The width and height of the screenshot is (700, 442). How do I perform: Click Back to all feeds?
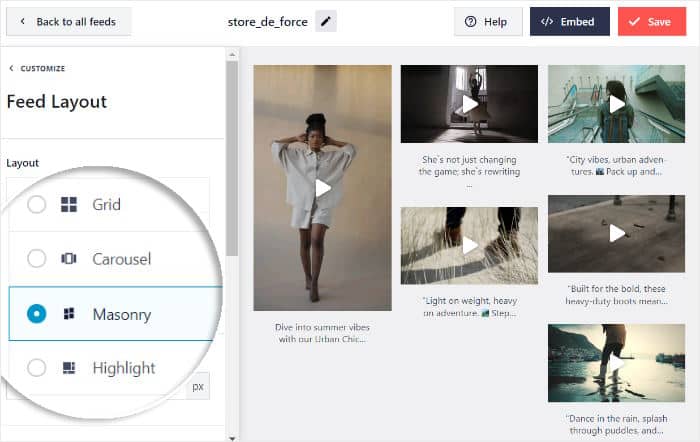[x=68, y=22]
